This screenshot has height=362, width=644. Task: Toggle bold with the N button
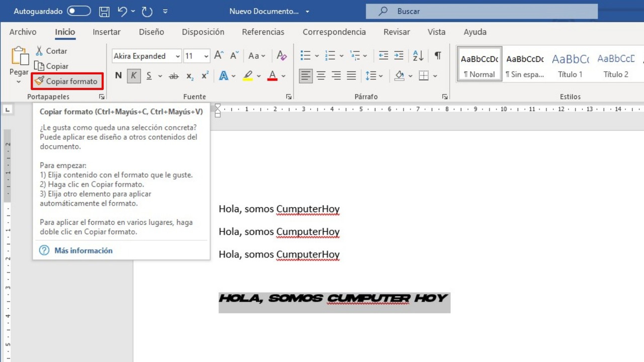pos(119,76)
